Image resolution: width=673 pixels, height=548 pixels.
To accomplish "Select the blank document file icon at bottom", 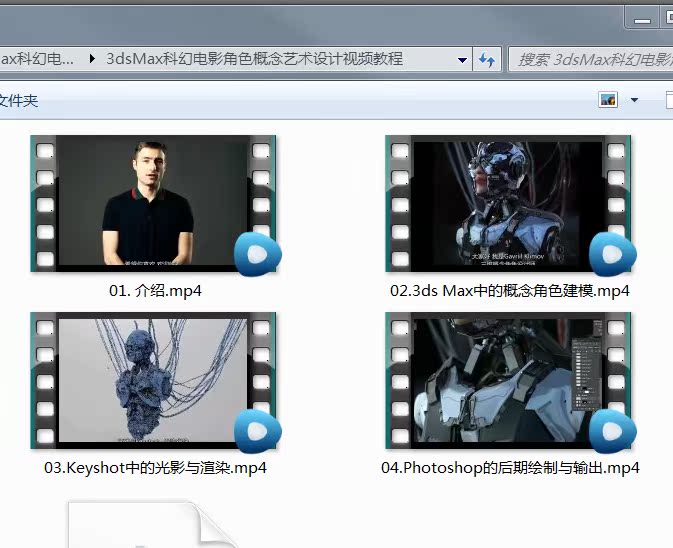I will coord(152,524).
